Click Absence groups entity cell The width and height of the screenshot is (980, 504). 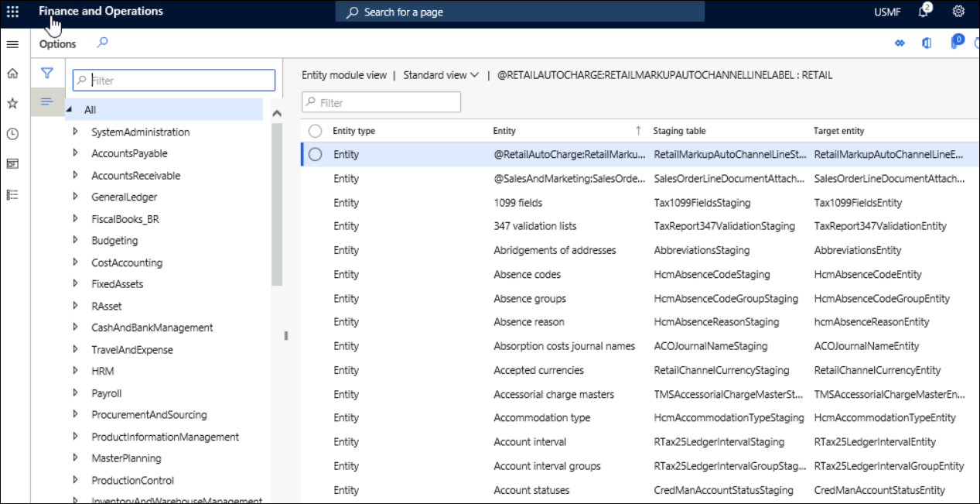point(530,298)
